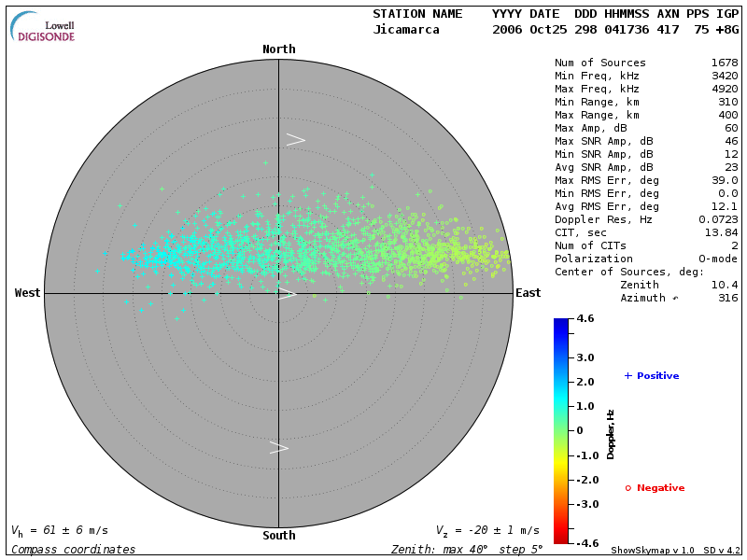This screenshot has height=560, width=747.
Task: Click the Num of Sources value 1678
Action: 724,63
